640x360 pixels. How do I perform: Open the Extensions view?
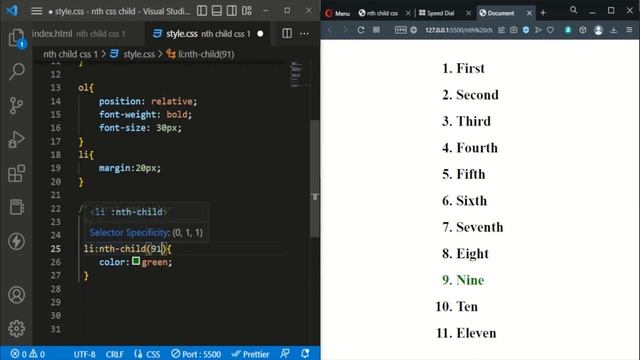coord(16,173)
